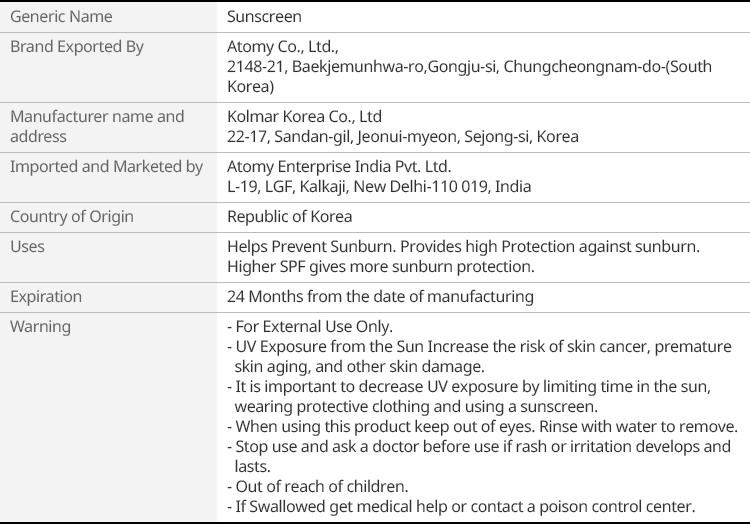Click the Sandan-gil Sejong-si address line
This screenshot has width=750, height=524.
click(x=402, y=136)
